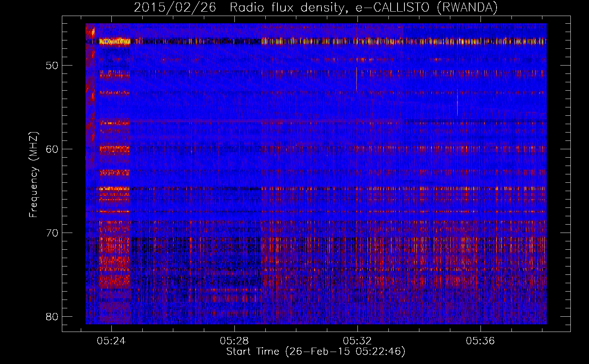Click the plot title mentioning e-CALLISTO (RWANDA)
The width and height of the screenshot is (589, 364).
tap(316, 7)
